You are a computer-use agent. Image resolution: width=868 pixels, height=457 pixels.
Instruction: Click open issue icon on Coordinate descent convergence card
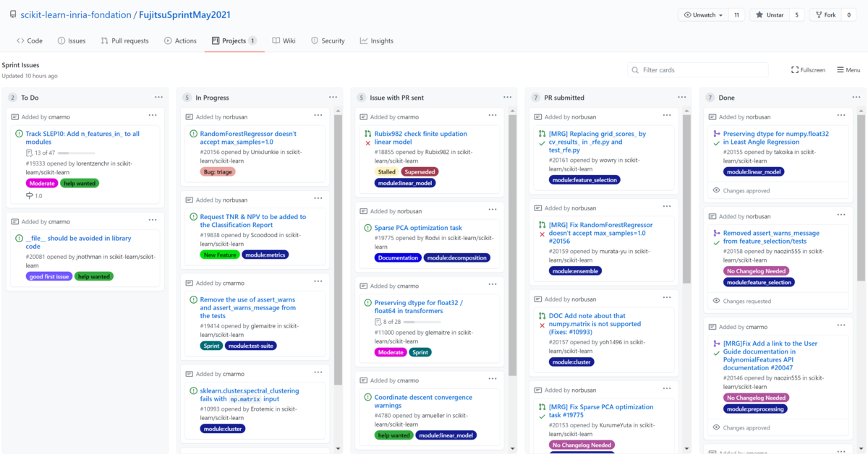pyautogui.click(x=367, y=398)
